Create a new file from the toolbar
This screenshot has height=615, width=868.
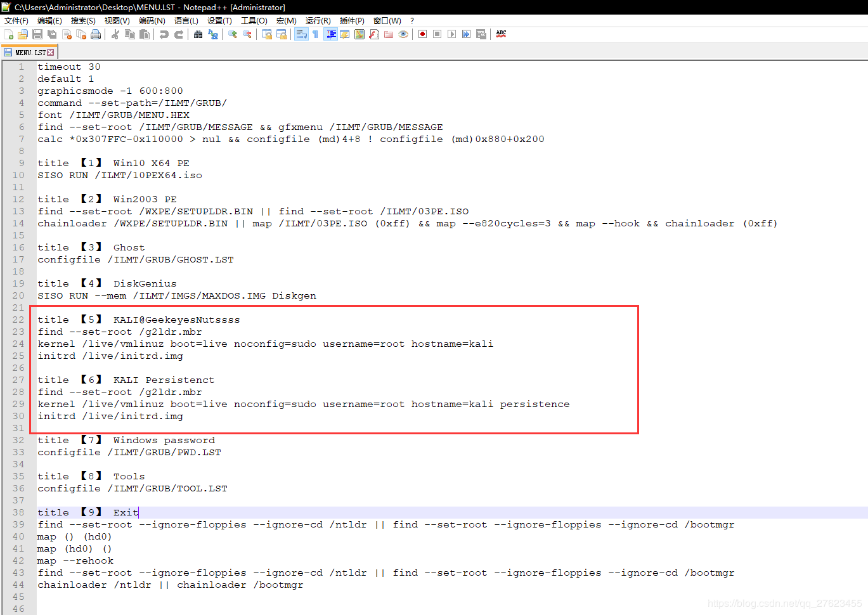click(8, 34)
